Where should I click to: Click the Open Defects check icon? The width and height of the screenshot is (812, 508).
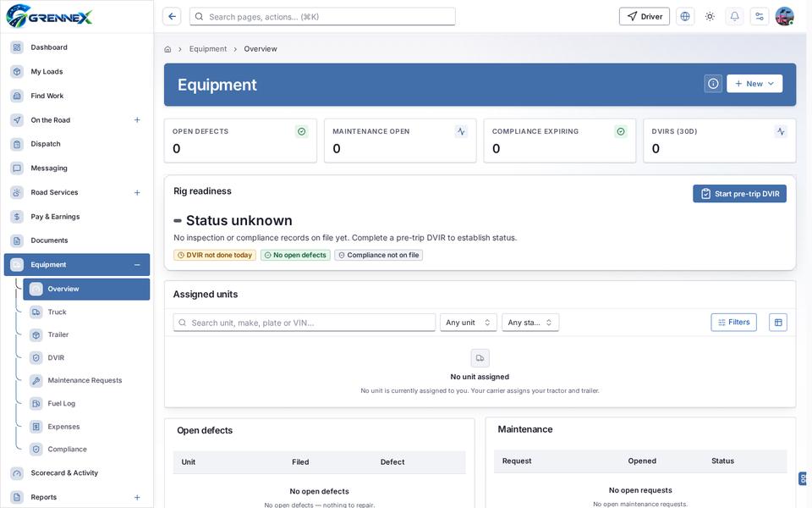301,132
